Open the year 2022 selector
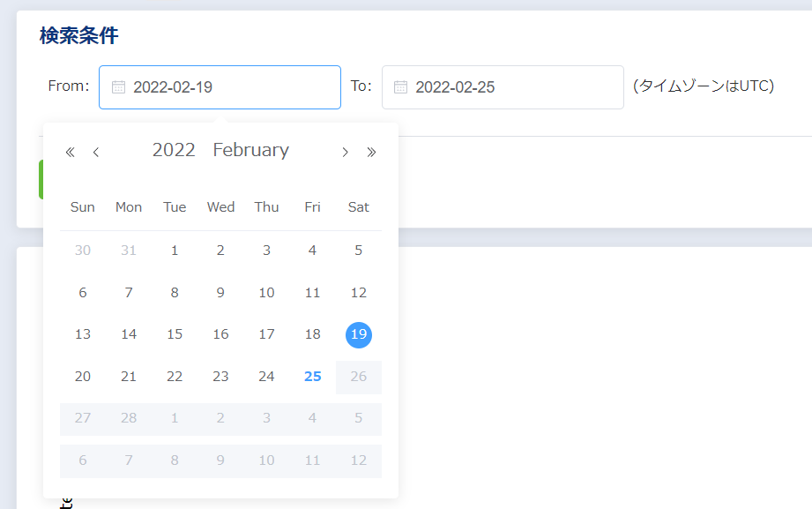 point(174,150)
